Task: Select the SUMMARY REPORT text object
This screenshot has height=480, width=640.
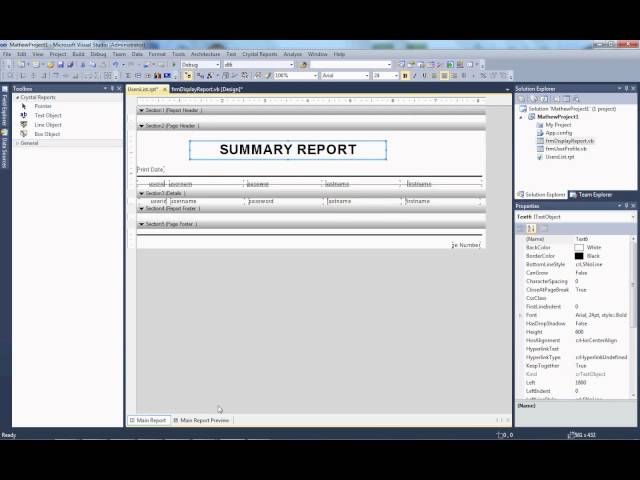Action: click(288, 150)
